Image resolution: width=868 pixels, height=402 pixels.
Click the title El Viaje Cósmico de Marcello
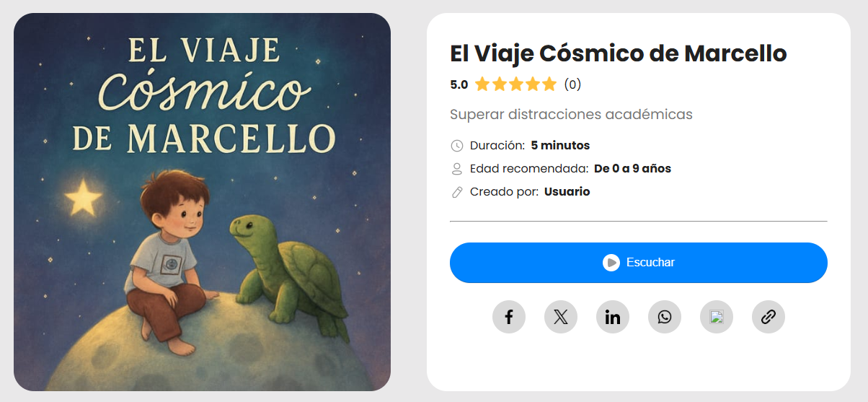(x=618, y=53)
